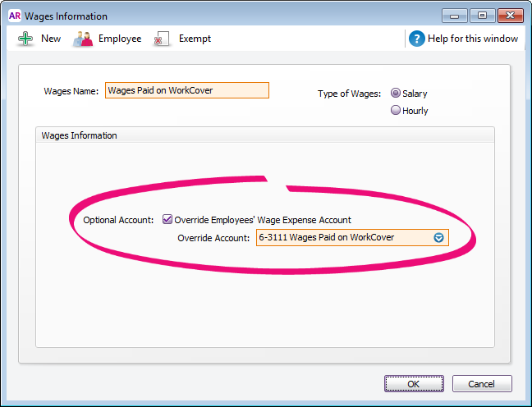Viewport: 532px width, 407px height.
Task: Click the Employee people icon
Action: click(x=83, y=39)
